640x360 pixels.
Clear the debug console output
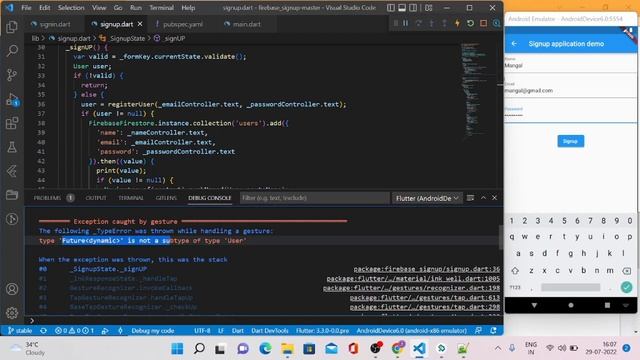(x=471, y=198)
